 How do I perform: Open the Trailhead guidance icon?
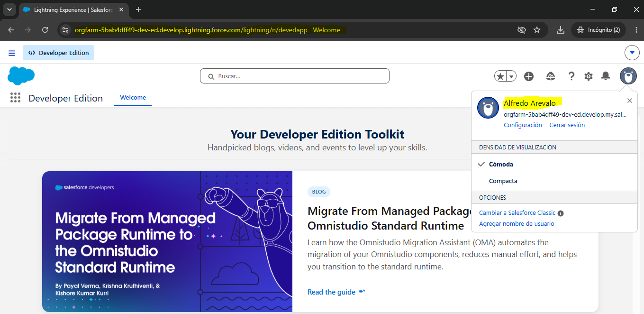[x=551, y=76]
